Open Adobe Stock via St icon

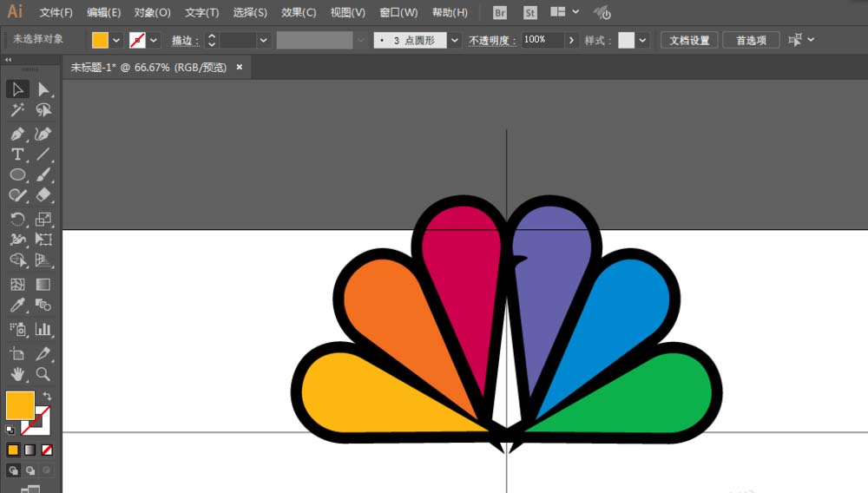529,13
